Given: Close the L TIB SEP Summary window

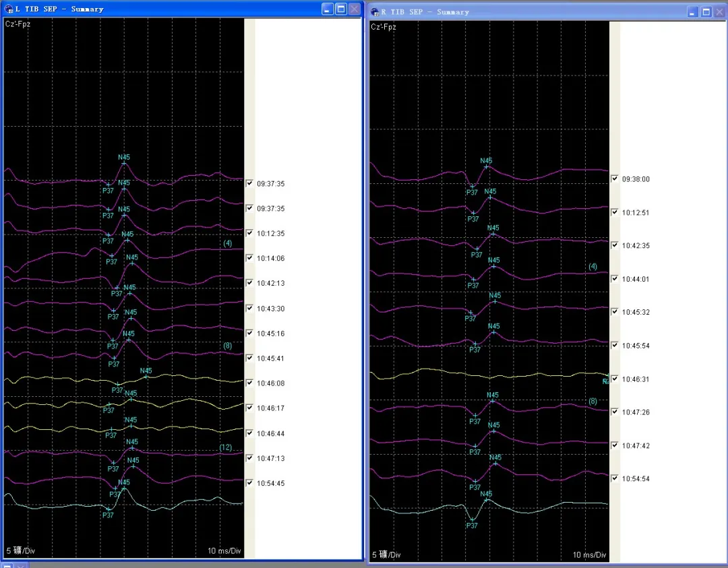Looking at the screenshot, I should pos(354,9).
